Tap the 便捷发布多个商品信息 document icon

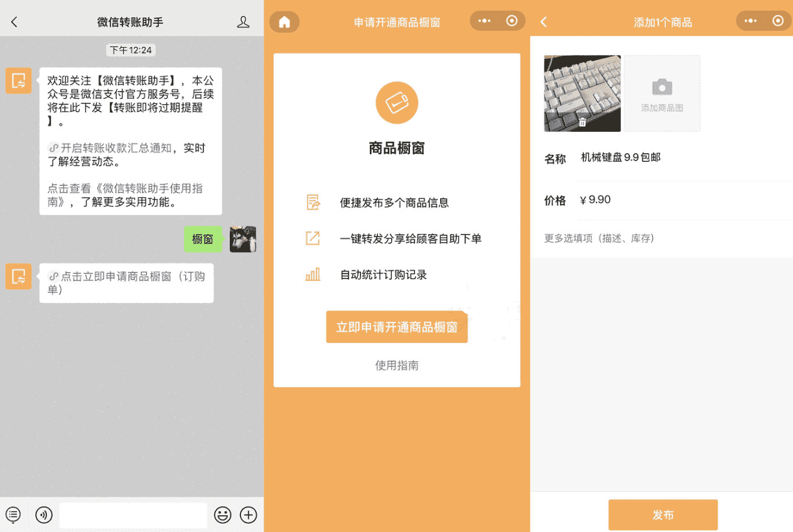313,202
